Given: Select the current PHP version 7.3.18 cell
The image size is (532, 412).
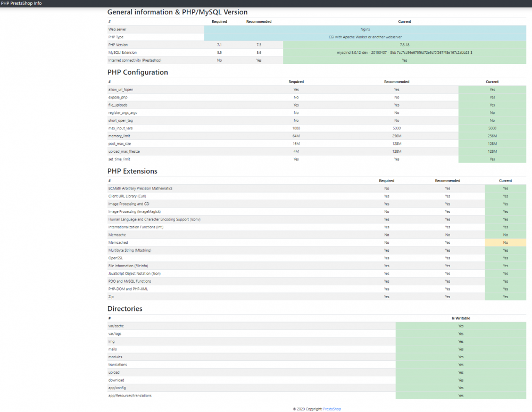Looking at the screenshot, I should 404,45.
